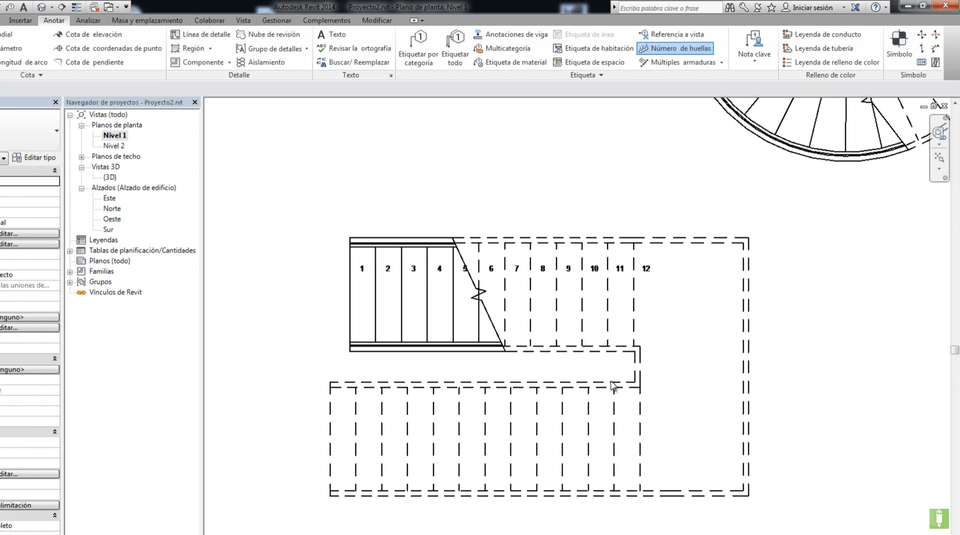Click the Editar tipo button

coord(34,157)
